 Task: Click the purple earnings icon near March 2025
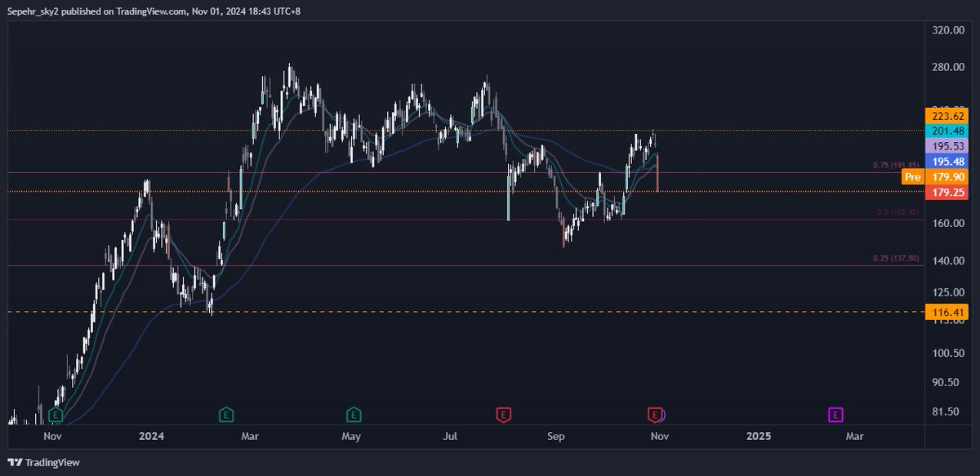[x=835, y=414]
